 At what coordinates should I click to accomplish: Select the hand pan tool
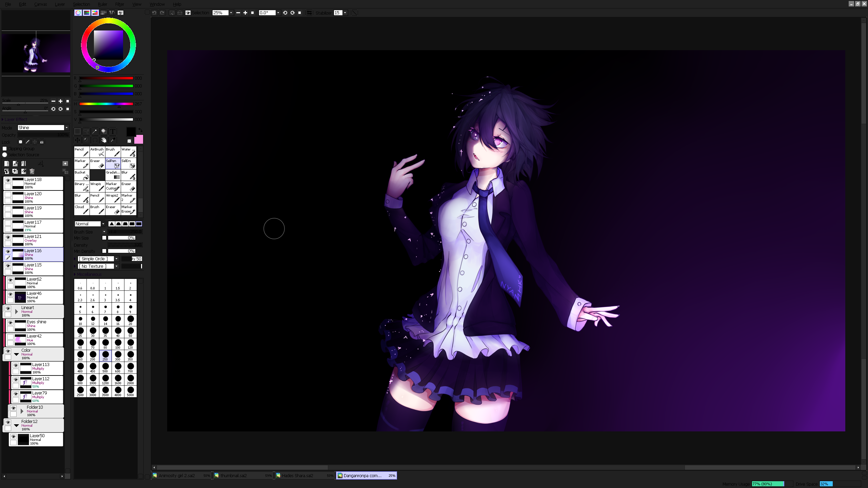point(104,140)
